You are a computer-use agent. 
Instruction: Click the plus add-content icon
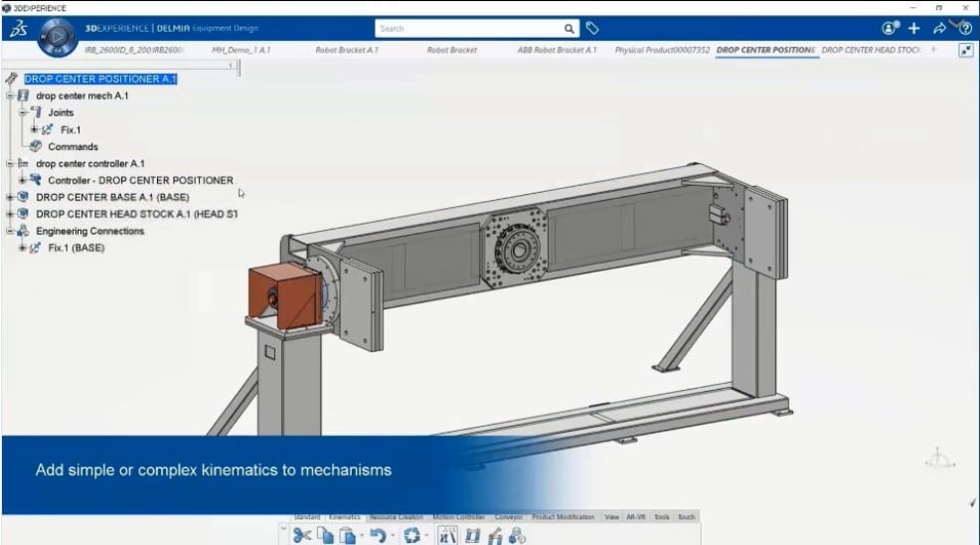pyautogui.click(x=913, y=28)
